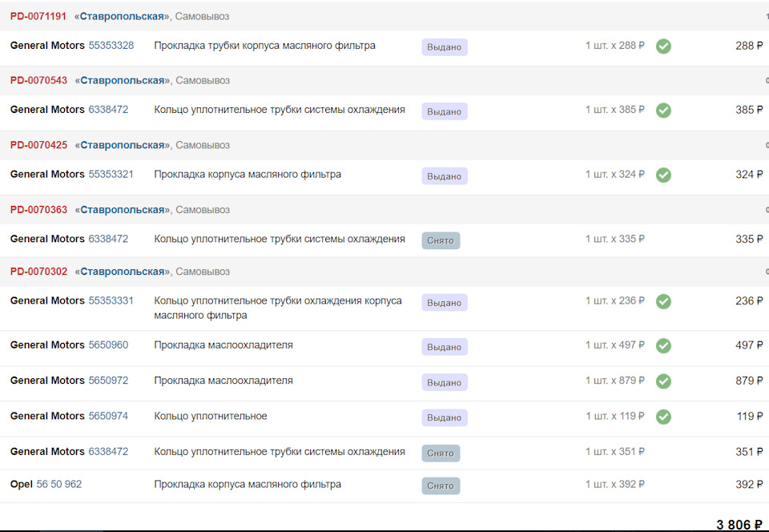769x532 pixels.
Task: Open part number 5650974
Action: [x=108, y=416]
